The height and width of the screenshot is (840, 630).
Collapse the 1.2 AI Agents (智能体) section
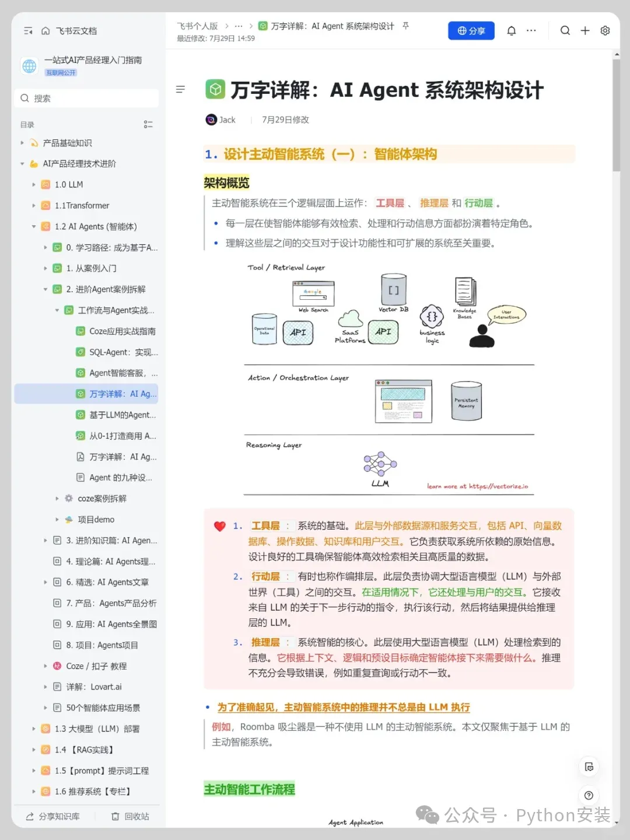pos(33,226)
